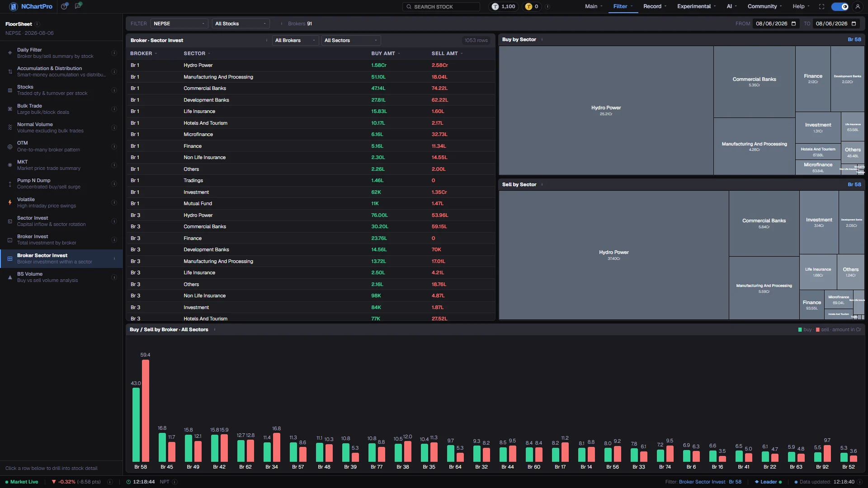The image size is (868, 488).
Task: Click the Br 58 link in the Buy by Sector panel
Action: click(854, 39)
